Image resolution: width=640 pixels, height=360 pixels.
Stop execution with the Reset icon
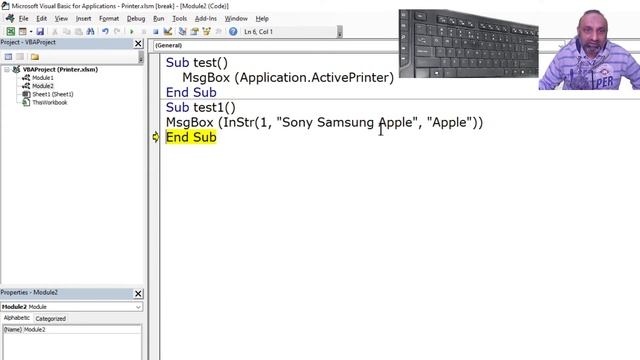[156, 31]
